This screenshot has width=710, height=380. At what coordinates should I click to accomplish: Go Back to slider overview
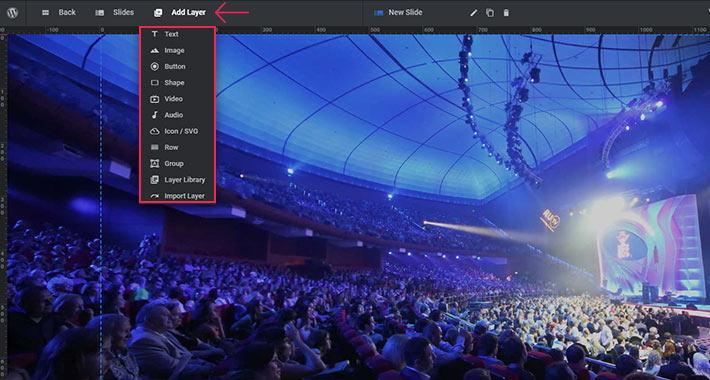pos(59,13)
